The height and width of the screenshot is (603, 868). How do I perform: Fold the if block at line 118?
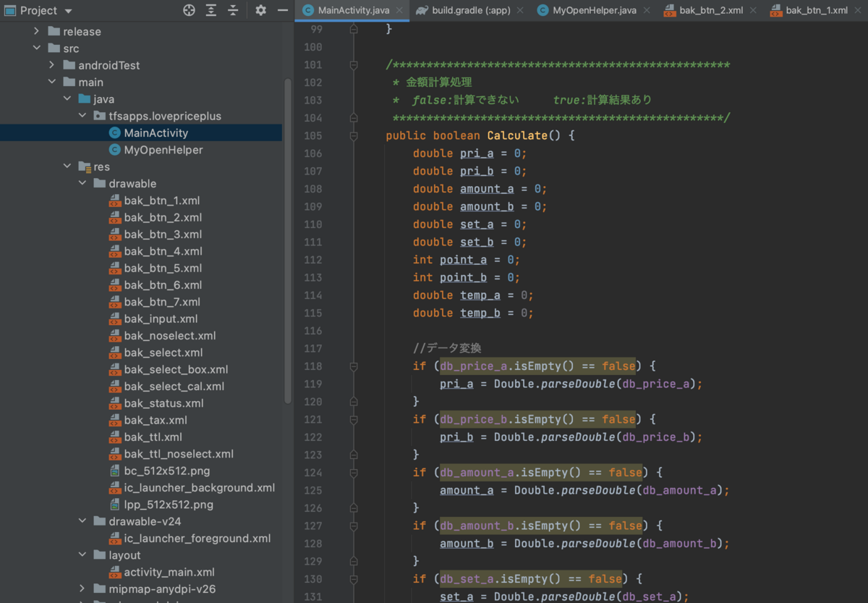coord(354,366)
